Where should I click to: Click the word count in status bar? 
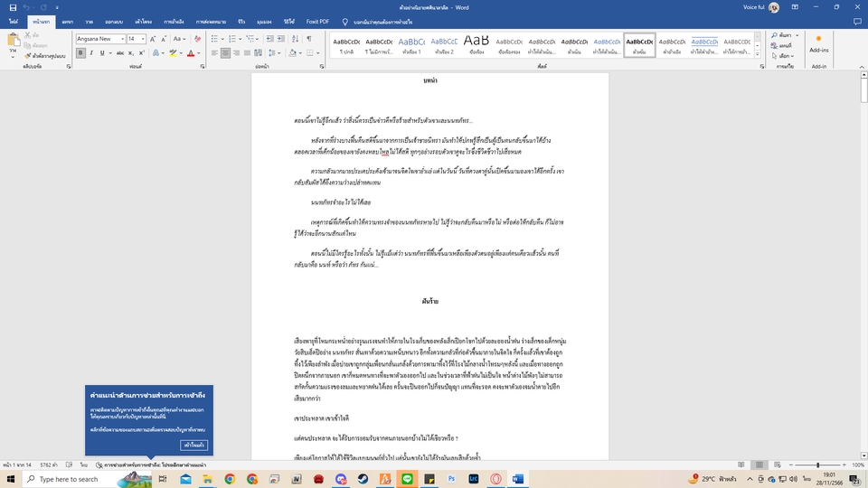pyautogui.click(x=49, y=465)
